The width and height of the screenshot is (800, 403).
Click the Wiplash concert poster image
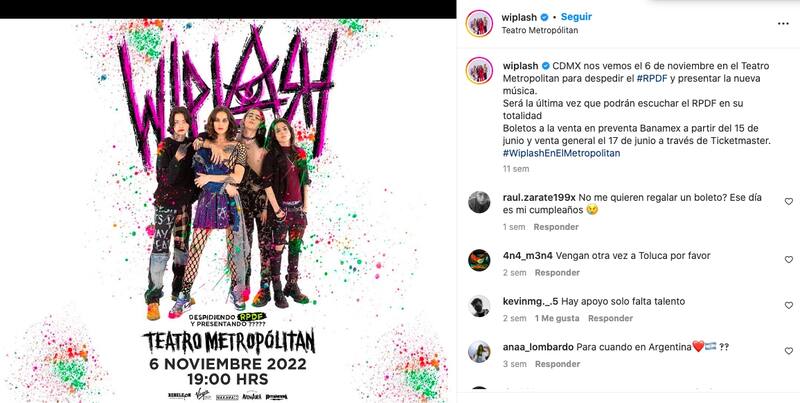[x=228, y=211]
